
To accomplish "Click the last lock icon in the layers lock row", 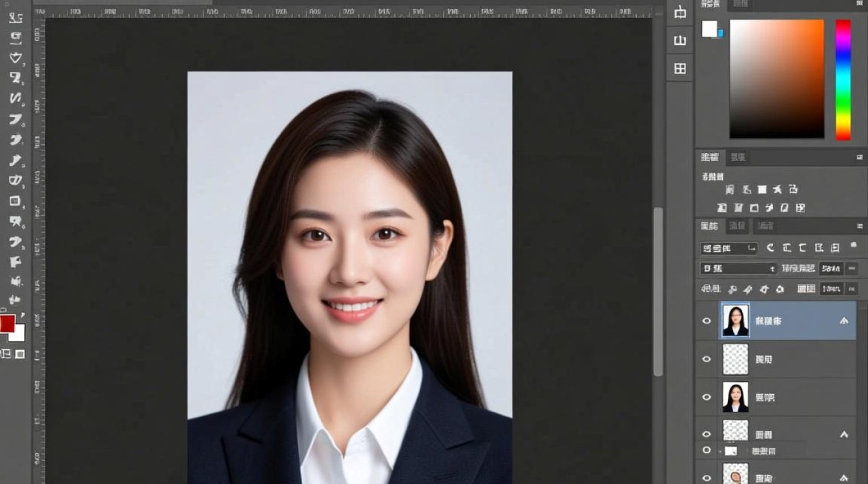I will (780, 289).
